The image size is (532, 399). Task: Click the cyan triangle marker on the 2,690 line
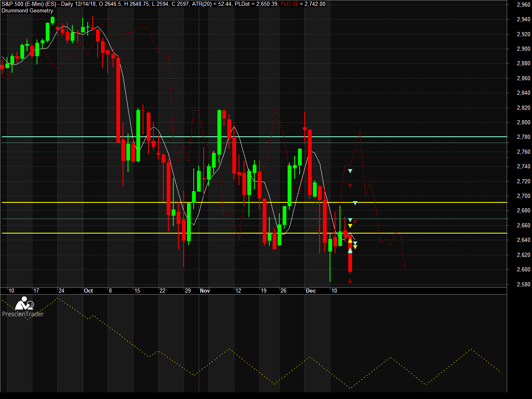tap(355, 203)
